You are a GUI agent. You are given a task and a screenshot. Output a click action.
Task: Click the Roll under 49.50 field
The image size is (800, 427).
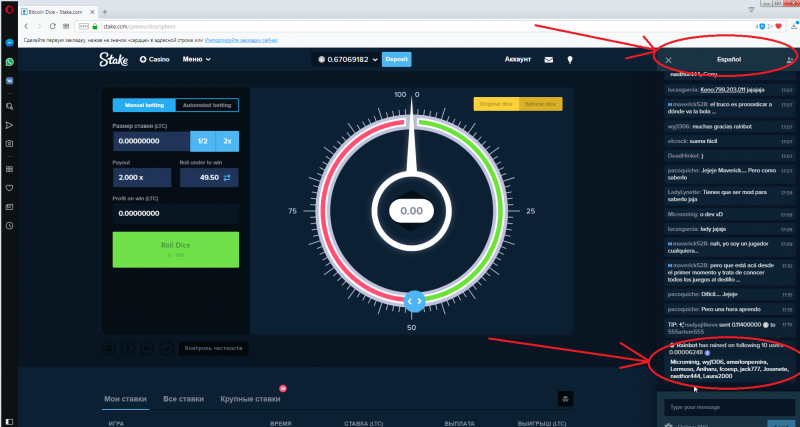pos(209,178)
